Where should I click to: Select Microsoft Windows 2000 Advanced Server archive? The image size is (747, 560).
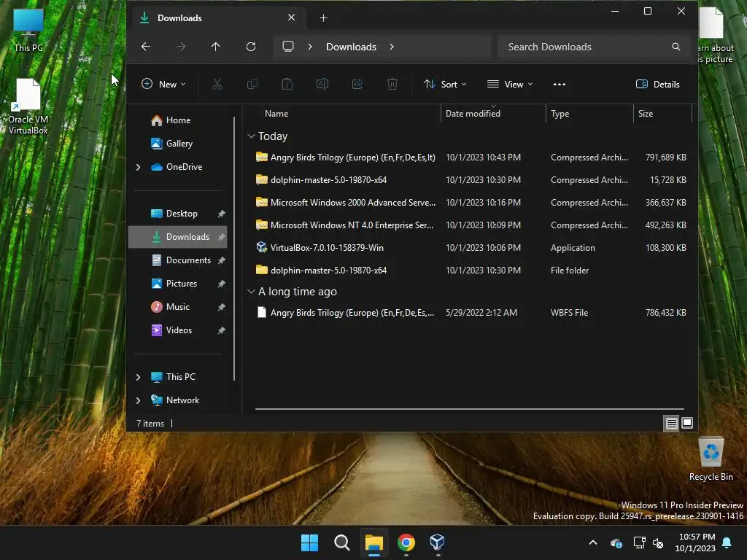click(x=471, y=203)
